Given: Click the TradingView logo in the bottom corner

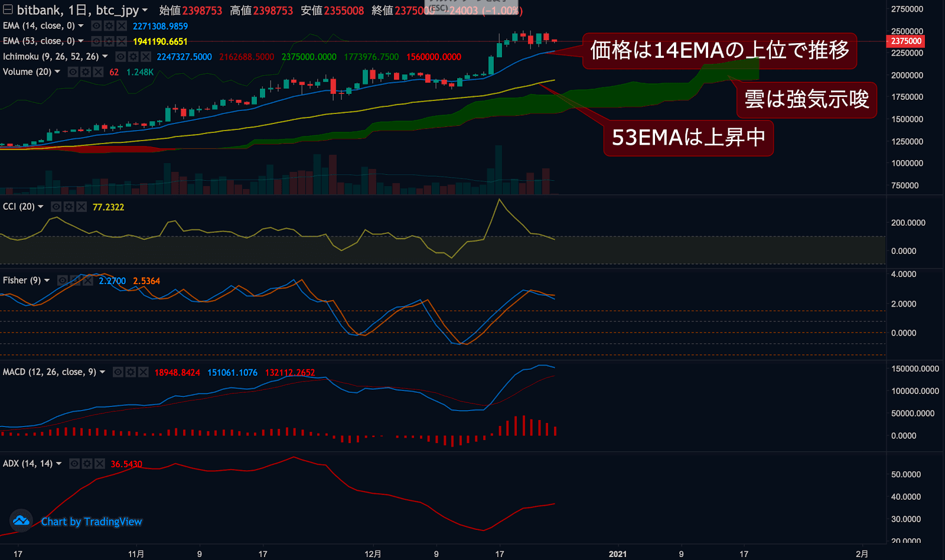Looking at the screenshot, I should point(21,522).
